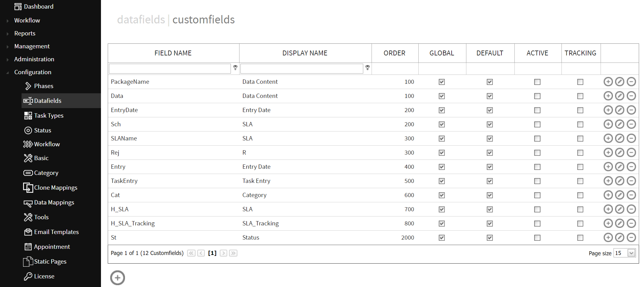Click the H_SLA_Tracking Tracking checkbox toggle
Viewport: 644px width, 287px height.
(x=580, y=223)
